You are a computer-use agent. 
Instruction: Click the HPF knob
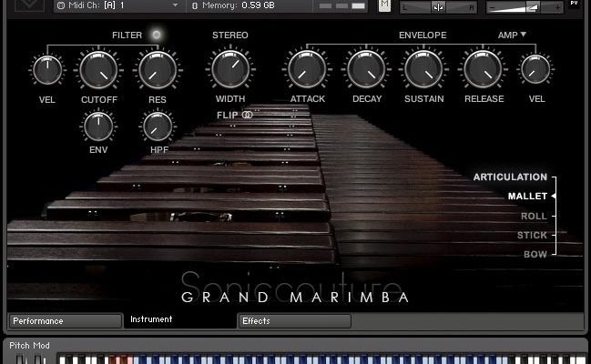coord(157,124)
